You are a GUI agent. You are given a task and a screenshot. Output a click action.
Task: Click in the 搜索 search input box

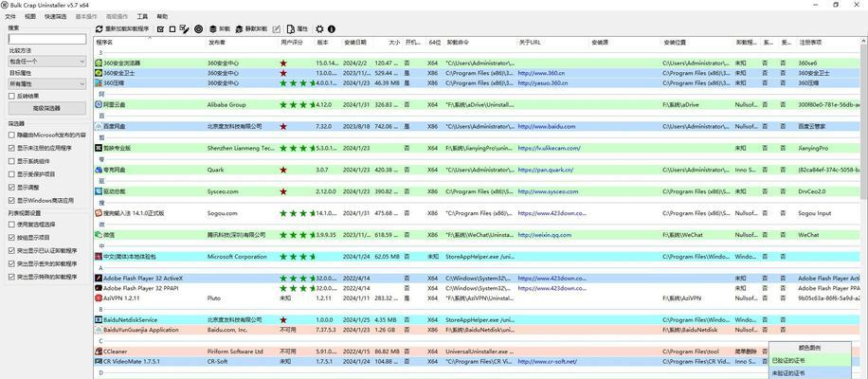point(47,39)
